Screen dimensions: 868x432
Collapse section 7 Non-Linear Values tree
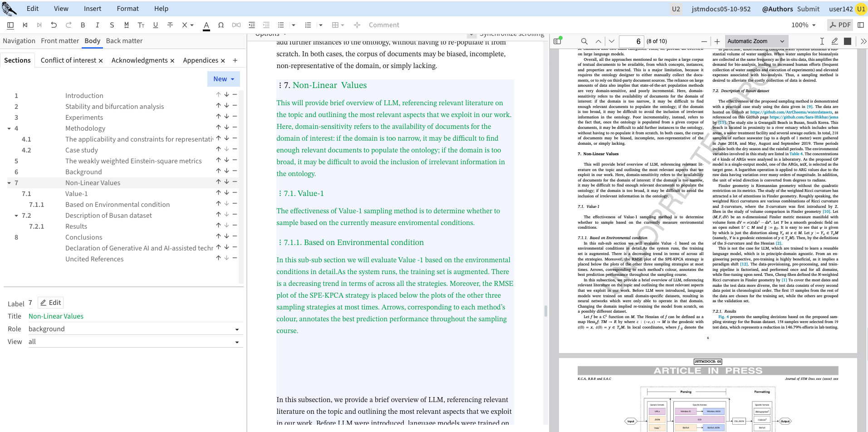tap(9, 183)
